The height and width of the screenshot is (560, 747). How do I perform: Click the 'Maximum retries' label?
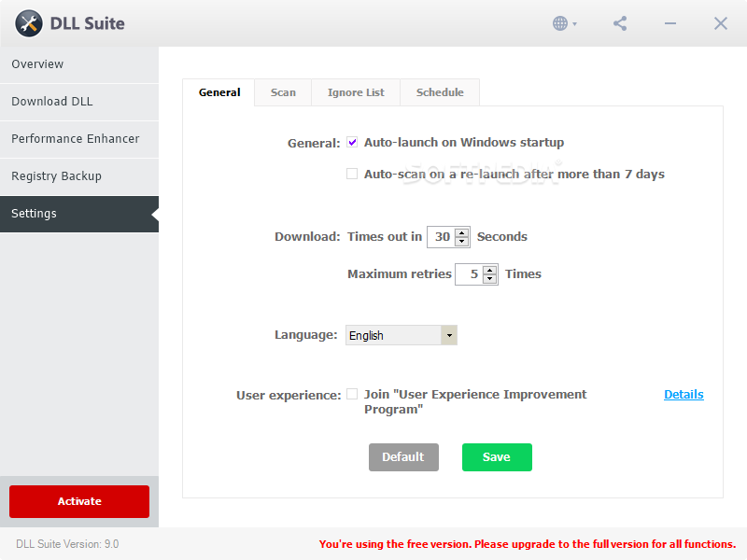400,273
